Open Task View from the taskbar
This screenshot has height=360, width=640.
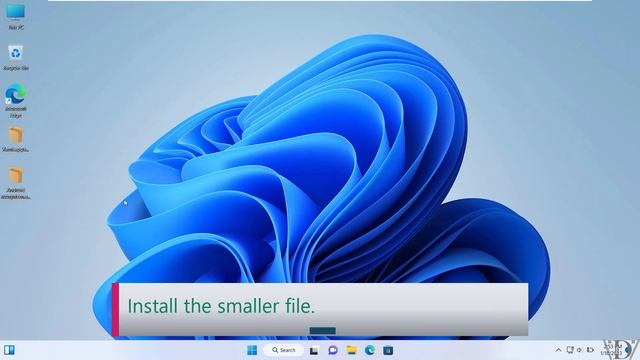point(314,351)
